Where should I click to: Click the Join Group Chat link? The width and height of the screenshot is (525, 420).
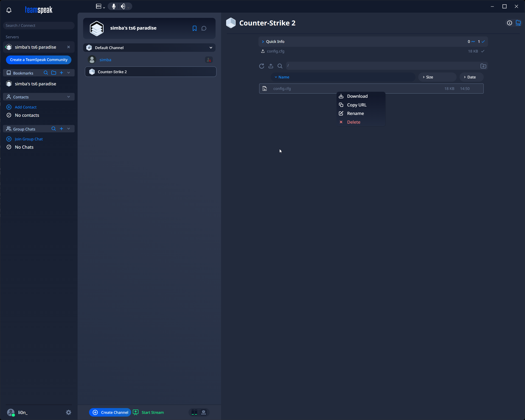[29, 139]
